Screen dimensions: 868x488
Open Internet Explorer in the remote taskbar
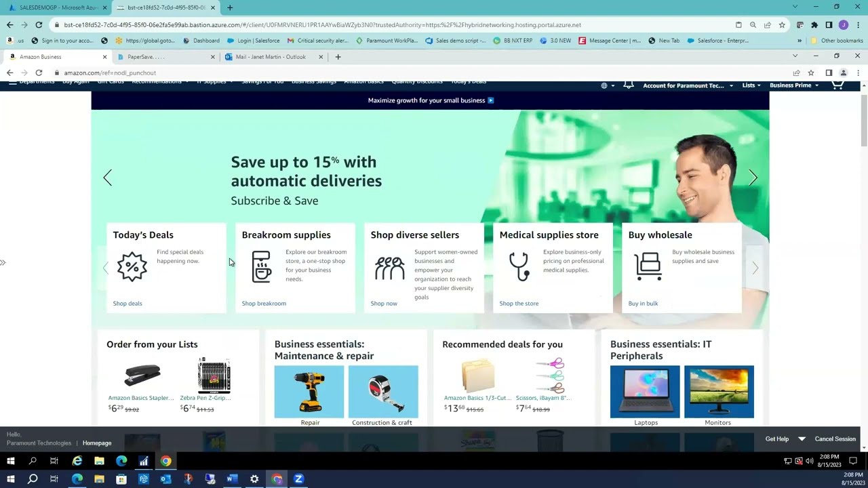pos(77,461)
